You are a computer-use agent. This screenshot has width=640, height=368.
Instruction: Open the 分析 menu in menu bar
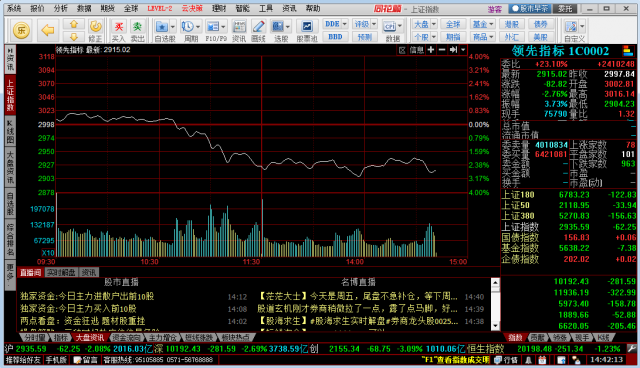coord(60,8)
